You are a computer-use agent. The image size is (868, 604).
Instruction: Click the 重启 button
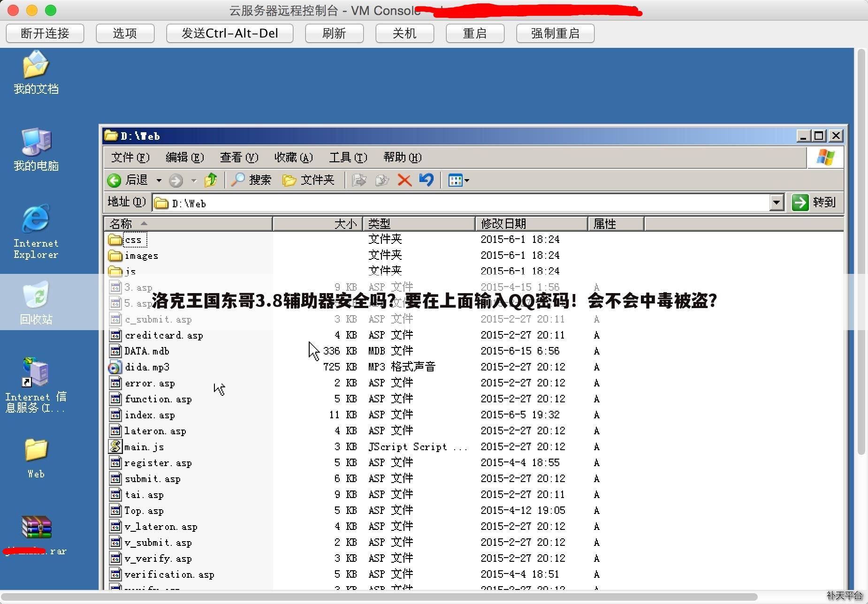click(x=475, y=33)
